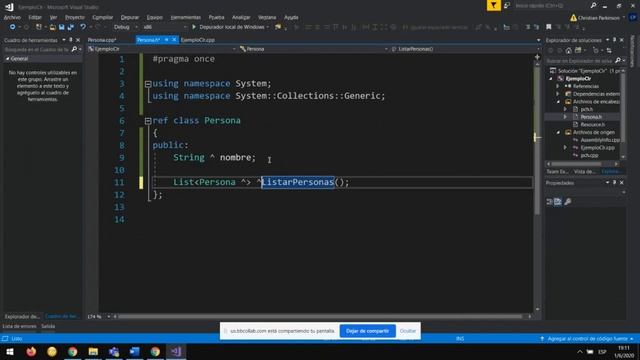Collapse the ref class Persona block
640x360 pixels.
[148, 121]
